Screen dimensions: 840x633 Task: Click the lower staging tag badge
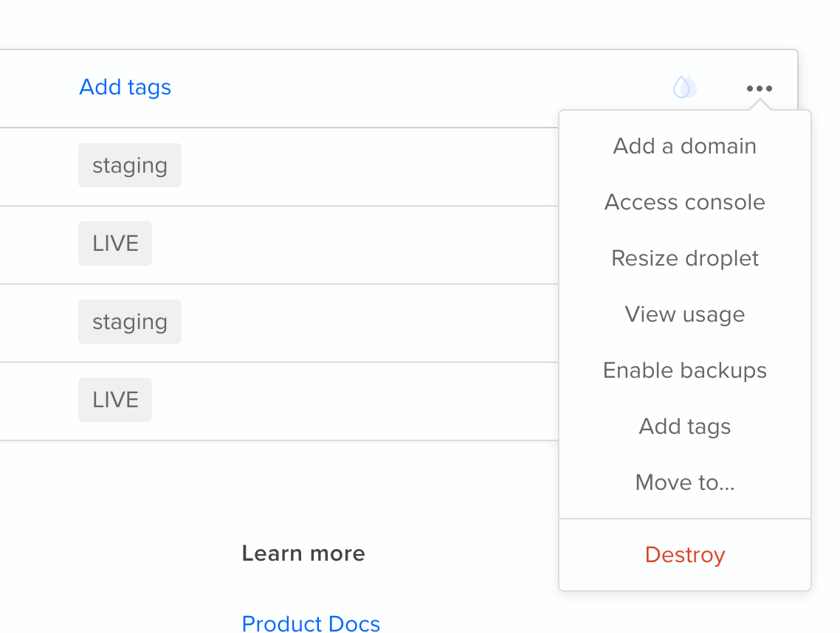coord(129,322)
